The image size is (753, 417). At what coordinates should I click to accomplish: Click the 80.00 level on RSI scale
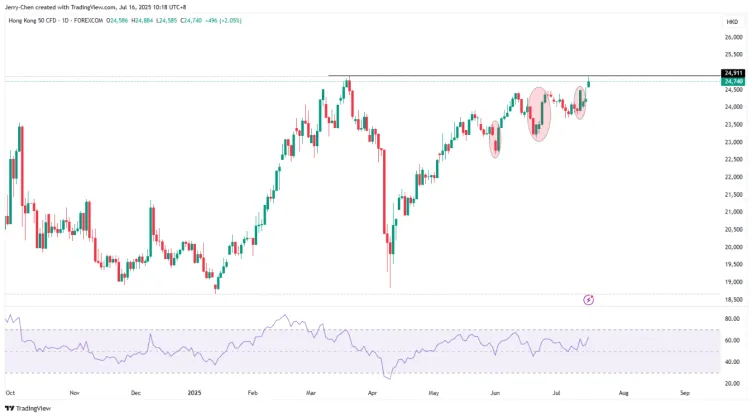[x=732, y=319]
